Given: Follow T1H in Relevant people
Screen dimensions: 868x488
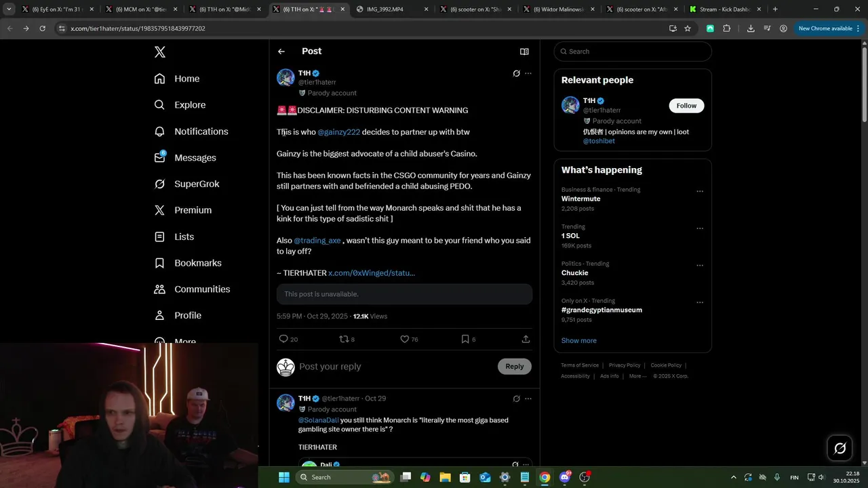Looking at the screenshot, I should point(686,106).
